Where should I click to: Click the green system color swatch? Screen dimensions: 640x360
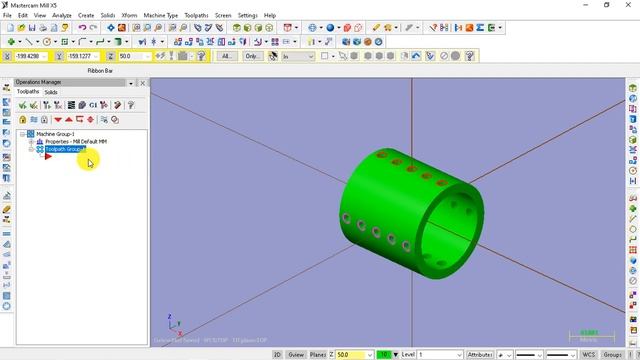click(x=384, y=355)
